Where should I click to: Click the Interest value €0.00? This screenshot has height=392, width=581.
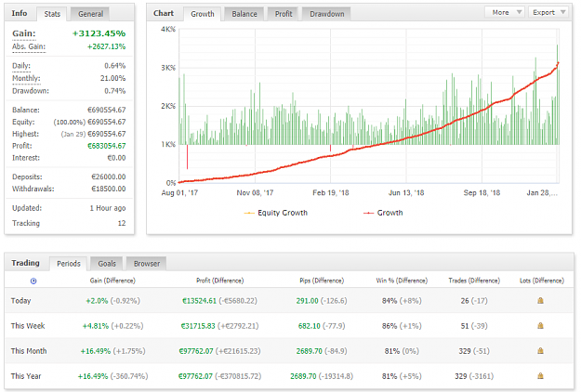click(x=116, y=158)
